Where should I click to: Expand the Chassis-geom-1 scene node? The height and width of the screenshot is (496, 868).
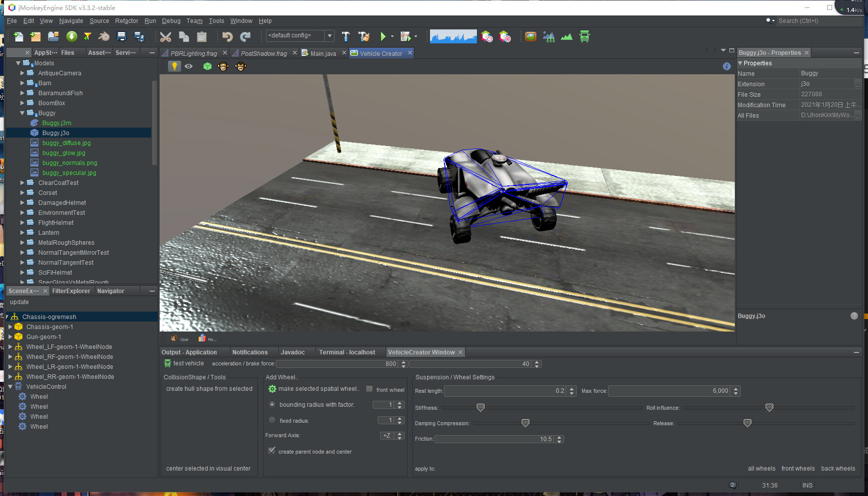tap(10, 327)
